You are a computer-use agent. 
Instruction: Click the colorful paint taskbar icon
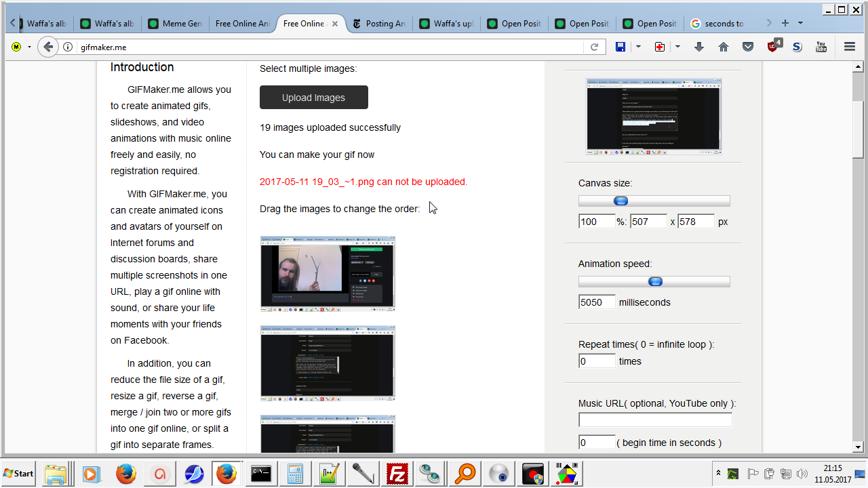566,473
